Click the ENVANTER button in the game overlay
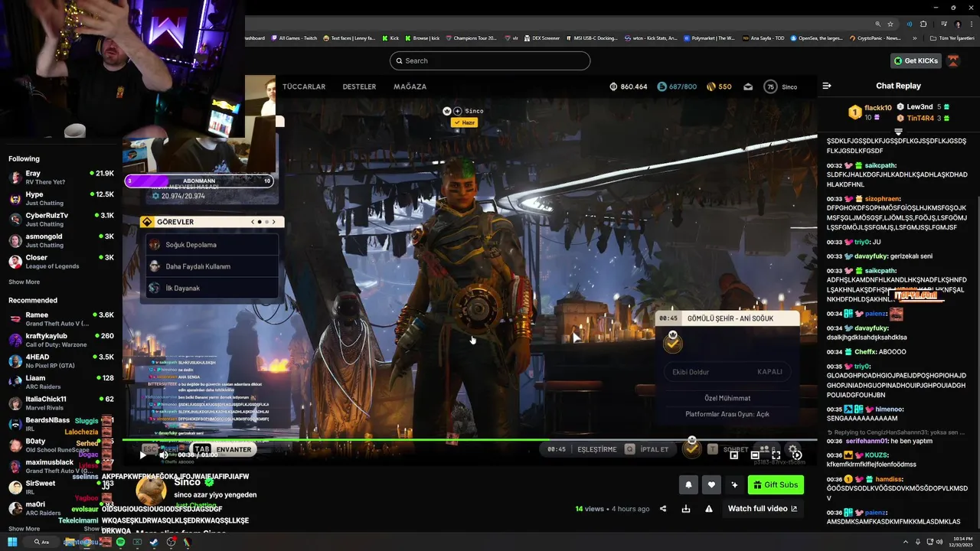The image size is (980, 551). (x=224, y=449)
